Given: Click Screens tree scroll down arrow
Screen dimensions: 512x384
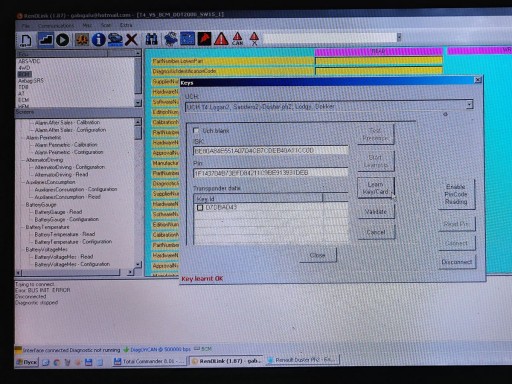Looking at the screenshot, I should [138, 264].
